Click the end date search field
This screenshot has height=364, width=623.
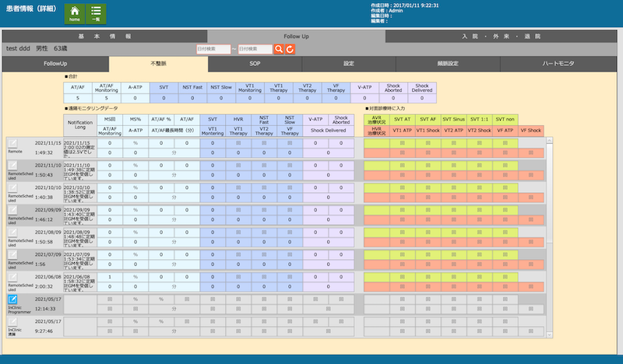coord(255,49)
